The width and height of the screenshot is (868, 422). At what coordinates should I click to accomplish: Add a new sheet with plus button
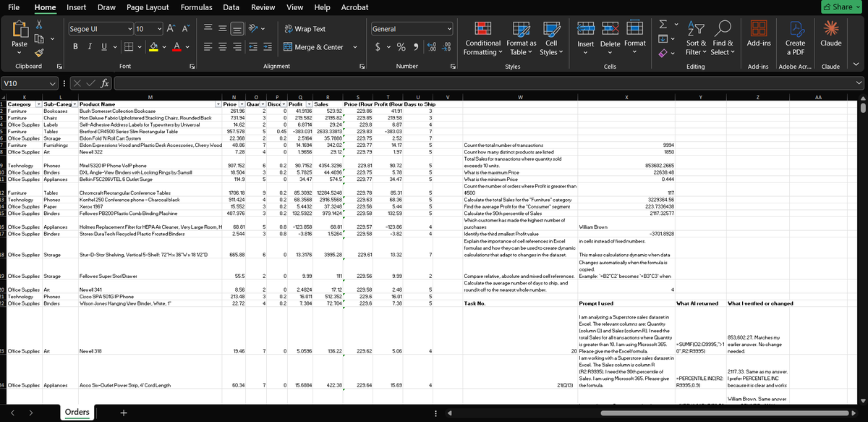tap(123, 412)
